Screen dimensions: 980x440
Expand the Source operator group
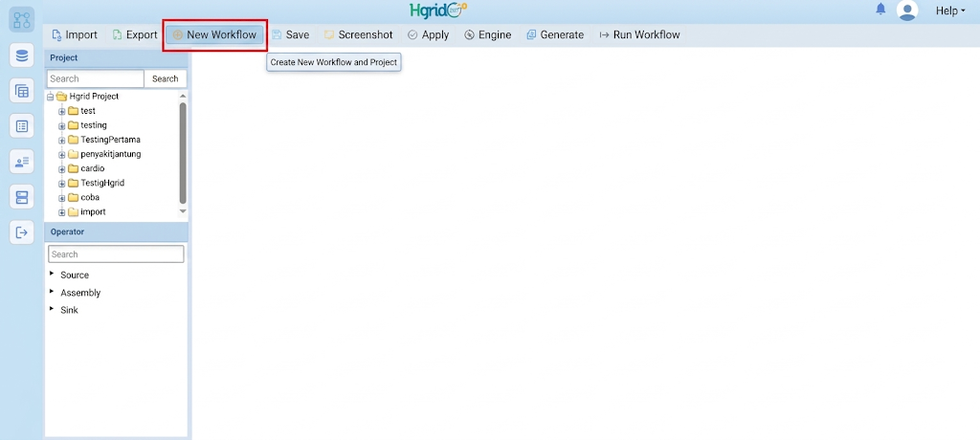[x=52, y=274]
